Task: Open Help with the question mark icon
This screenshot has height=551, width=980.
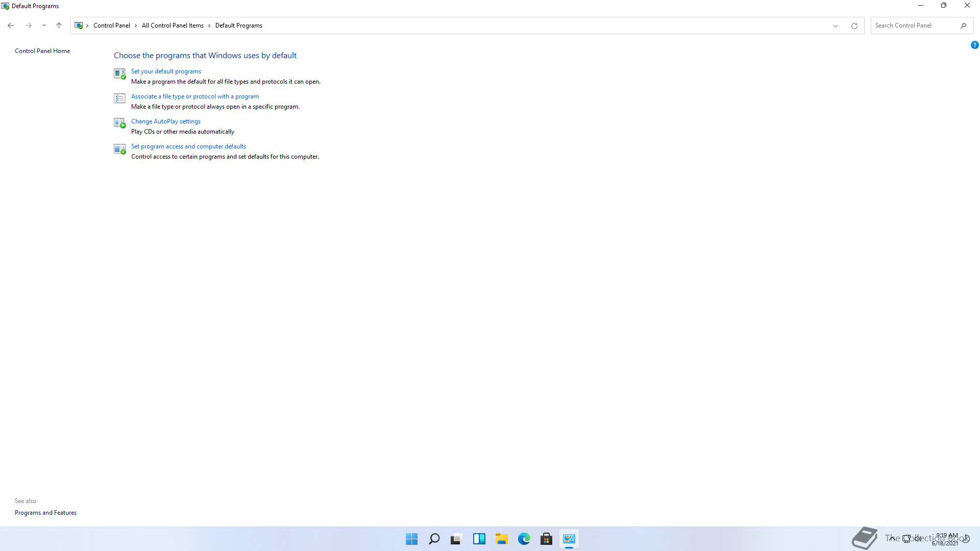Action: pos(974,45)
